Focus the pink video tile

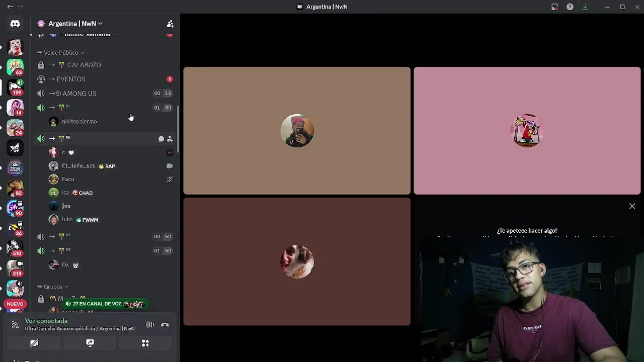(527, 131)
